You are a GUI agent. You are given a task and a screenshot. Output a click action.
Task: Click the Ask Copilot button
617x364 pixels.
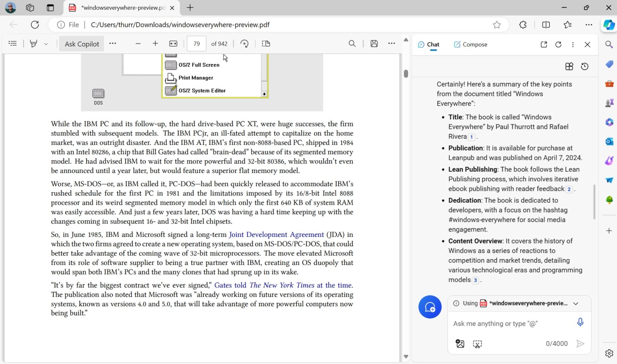pyautogui.click(x=82, y=44)
